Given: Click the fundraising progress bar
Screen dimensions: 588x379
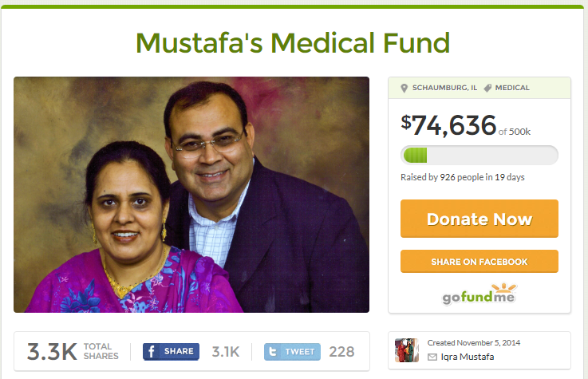Looking at the screenshot, I should point(479,156).
